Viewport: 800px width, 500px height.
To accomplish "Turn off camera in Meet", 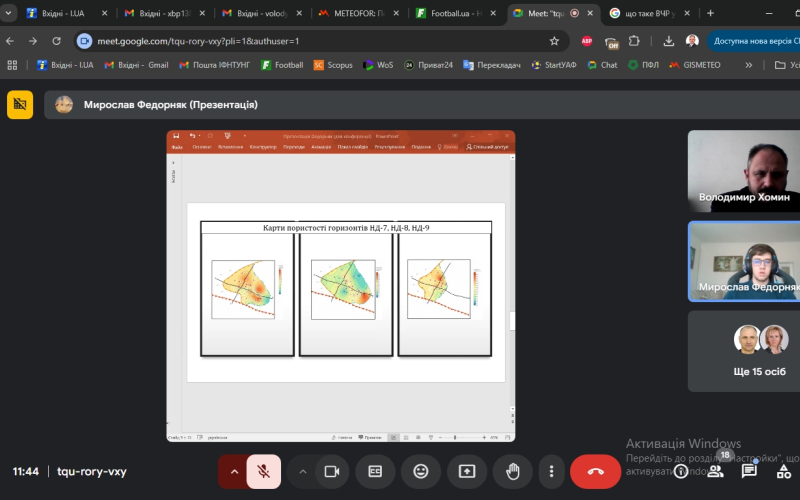I will click(x=332, y=471).
